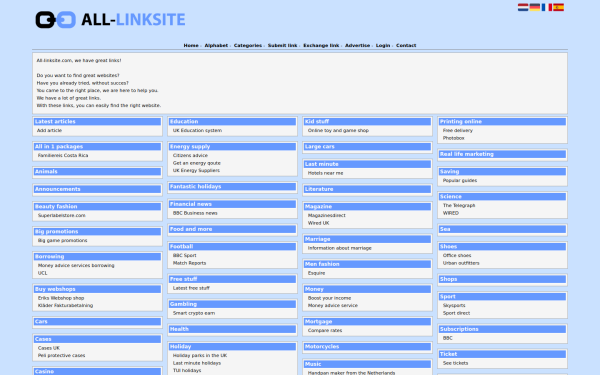Open the UK Education system link
The width and height of the screenshot is (600, 375).
[x=197, y=130]
